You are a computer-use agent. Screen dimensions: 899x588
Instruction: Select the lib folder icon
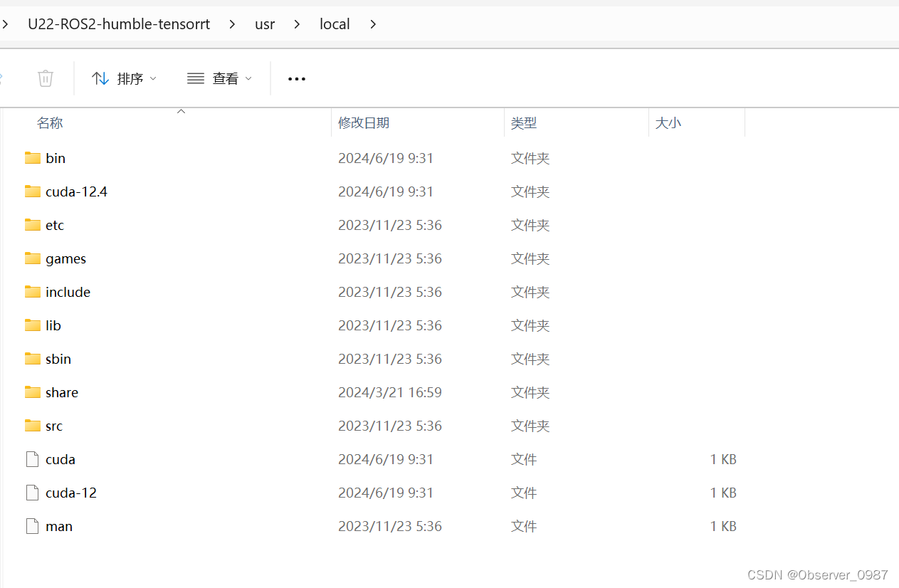pos(33,325)
